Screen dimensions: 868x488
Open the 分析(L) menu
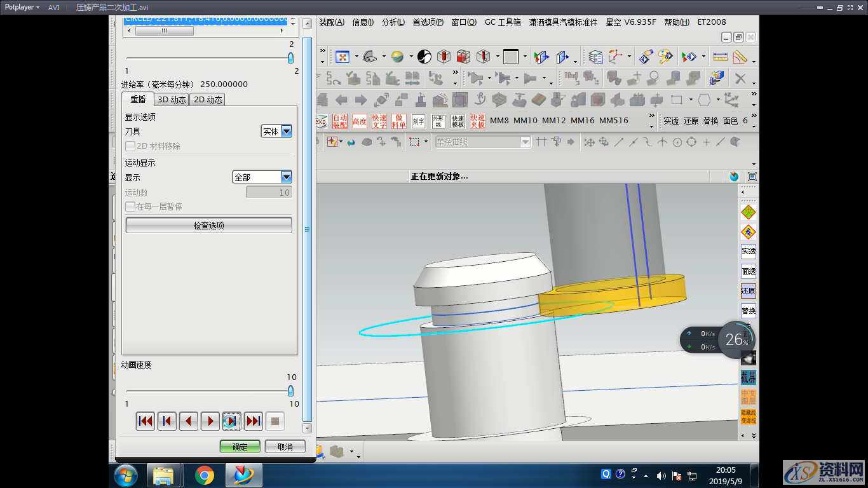pos(392,22)
